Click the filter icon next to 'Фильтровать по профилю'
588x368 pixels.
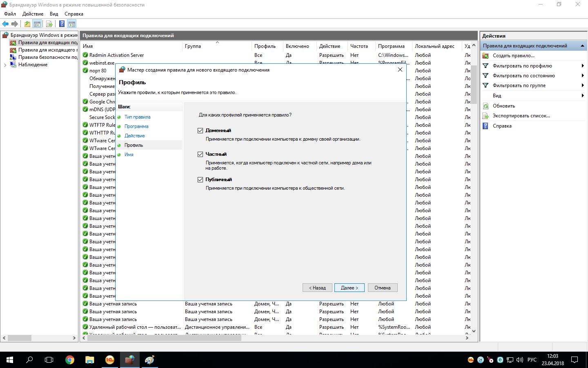coord(486,66)
